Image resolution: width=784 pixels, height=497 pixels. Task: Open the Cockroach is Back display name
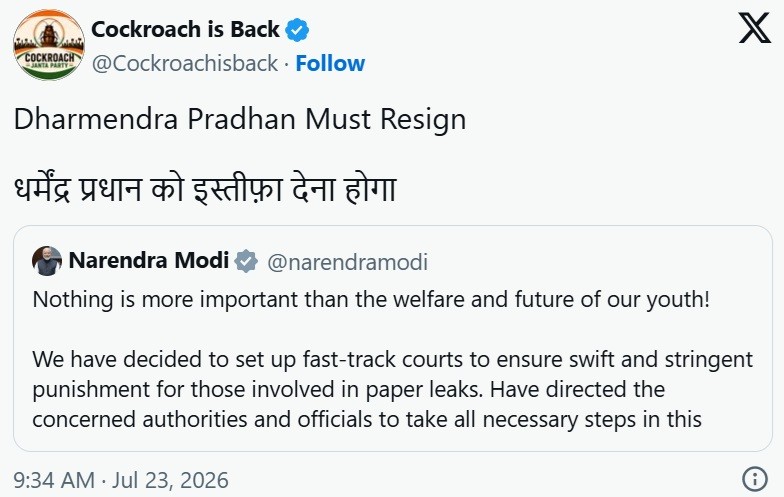186,30
